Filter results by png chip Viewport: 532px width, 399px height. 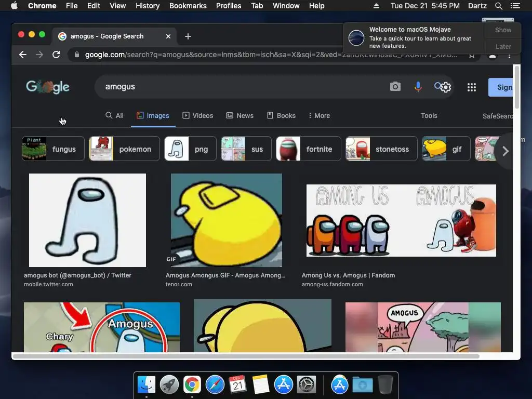[190, 149]
